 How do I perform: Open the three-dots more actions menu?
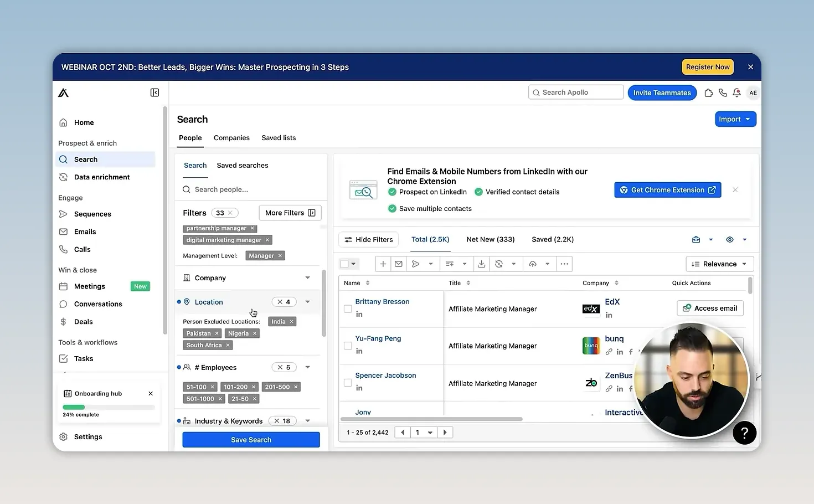click(564, 264)
